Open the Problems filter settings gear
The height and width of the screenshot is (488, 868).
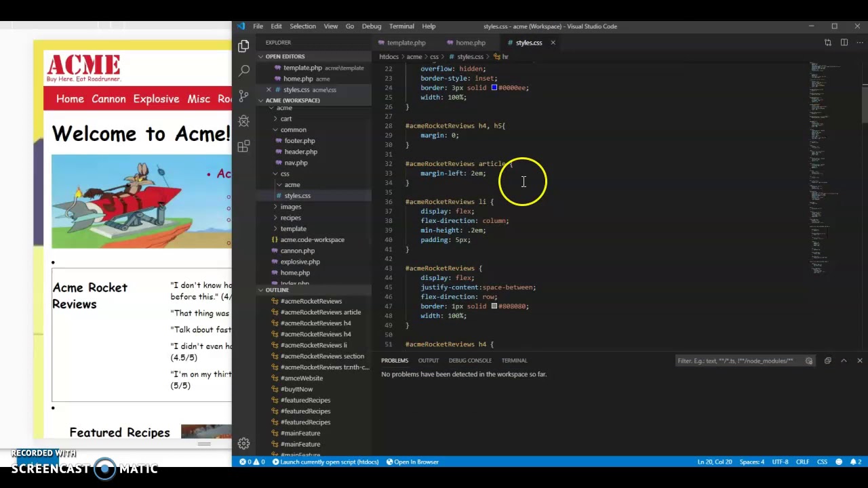tap(809, 361)
